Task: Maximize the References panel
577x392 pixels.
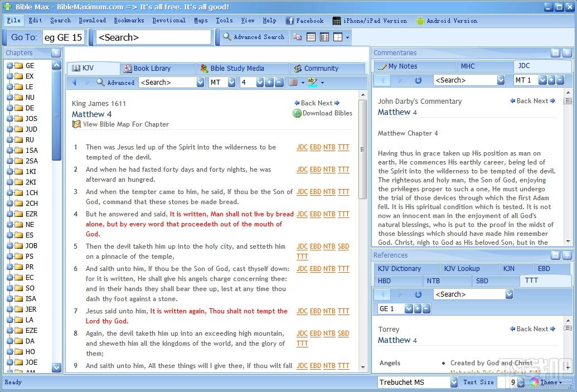Action: tap(555, 255)
